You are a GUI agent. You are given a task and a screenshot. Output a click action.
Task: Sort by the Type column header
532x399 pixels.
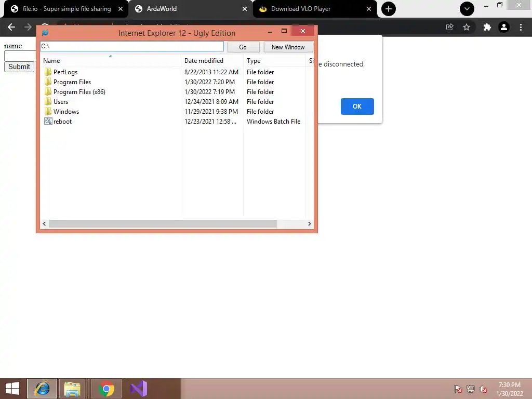click(274, 61)
